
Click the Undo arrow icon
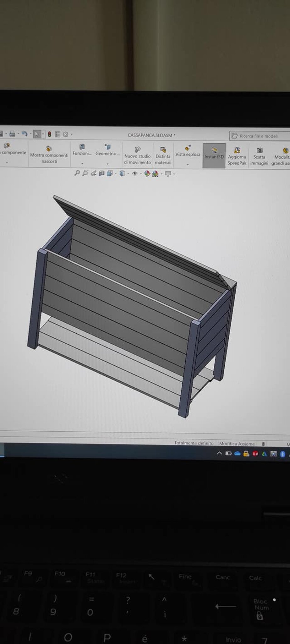[x=25, y=134]
